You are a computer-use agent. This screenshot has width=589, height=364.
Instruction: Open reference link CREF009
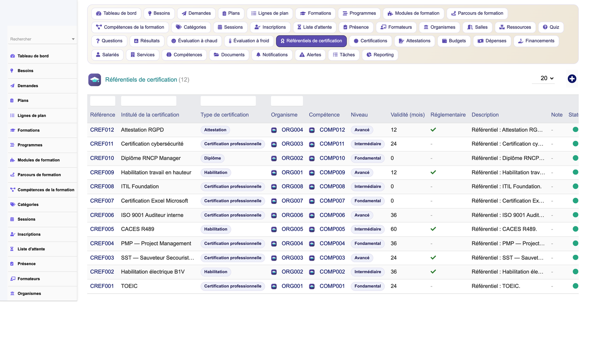pyautogui.click(x=102, y=173)
